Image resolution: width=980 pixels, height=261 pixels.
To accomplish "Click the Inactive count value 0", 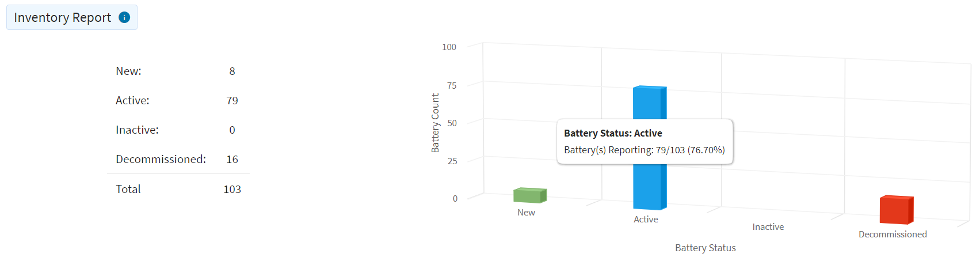I will pyautogui.click(x=232, y=130).
